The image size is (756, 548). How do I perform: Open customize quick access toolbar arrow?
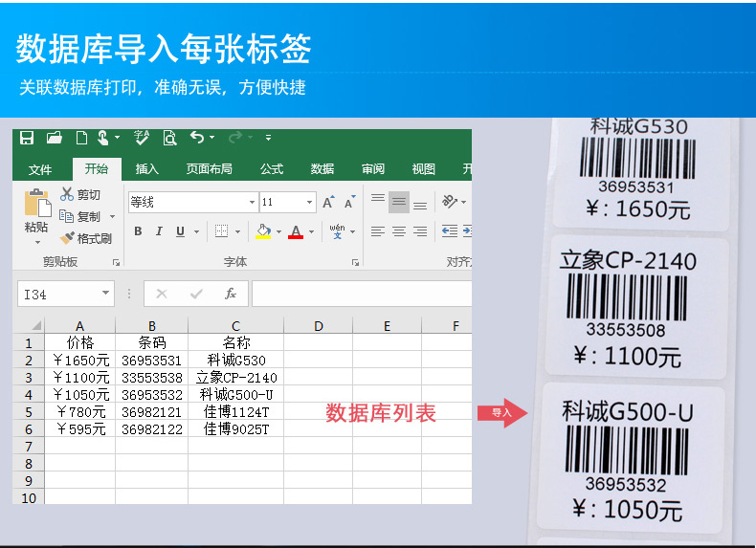268,138
